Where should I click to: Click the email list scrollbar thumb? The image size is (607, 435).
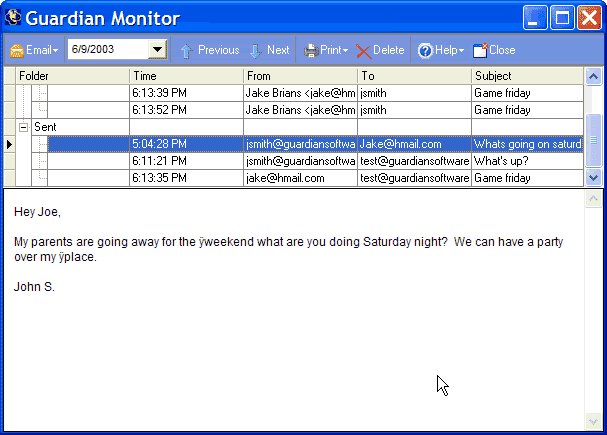point(593,140)
